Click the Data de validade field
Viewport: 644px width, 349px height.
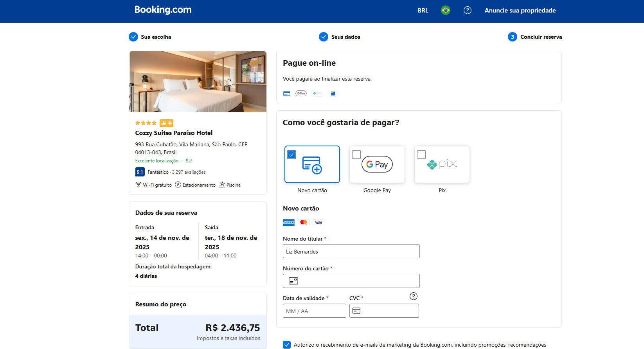314,311
